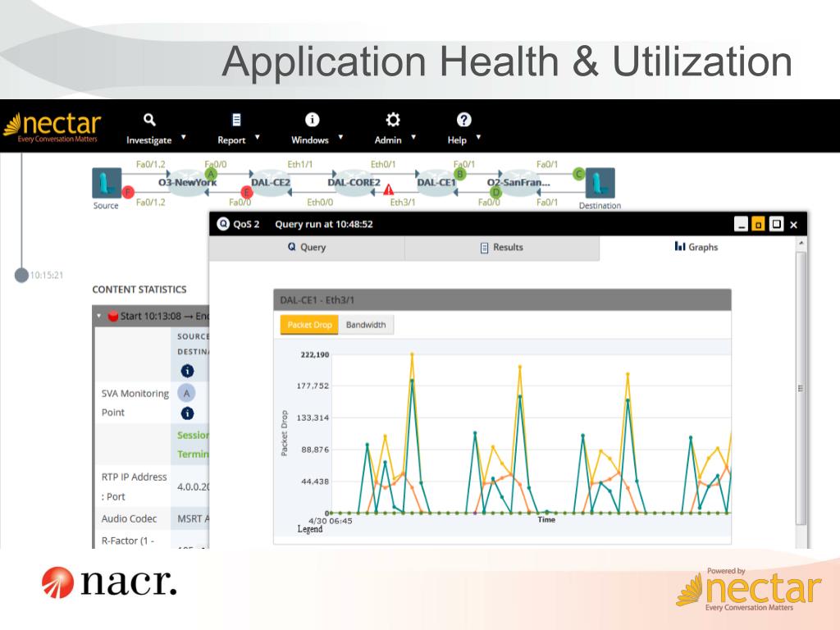This screenshot has width=840, height=630.
Task: Click the Eth0/0 interface label
Action: tap(320, 202)
